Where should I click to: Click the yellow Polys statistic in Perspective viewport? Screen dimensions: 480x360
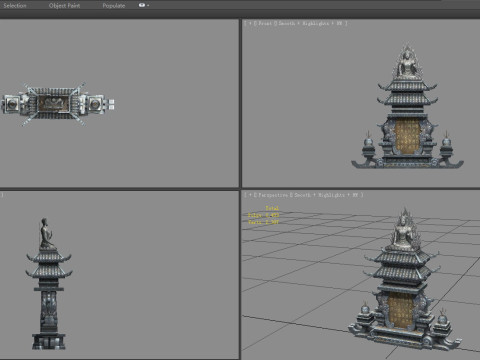263,215
